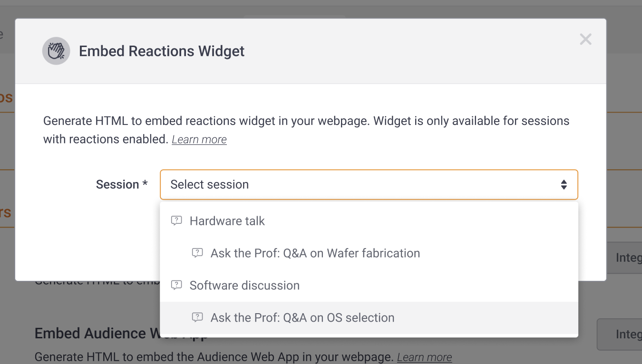Click the clapping hands reactions icon
Image resolution: width=642 pixels, height=364 pixels.
point(56,51)
